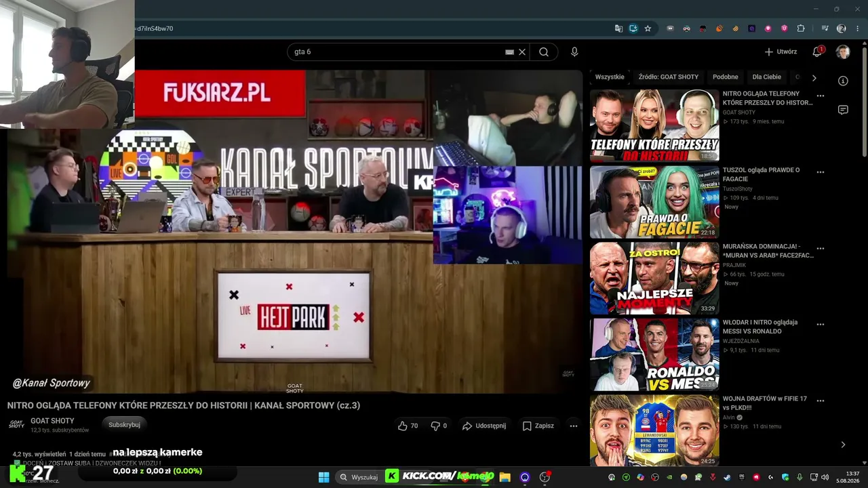Click the translate page icon in address bar
The width and height of the screenshot is (868, 488).
(618, 28)
